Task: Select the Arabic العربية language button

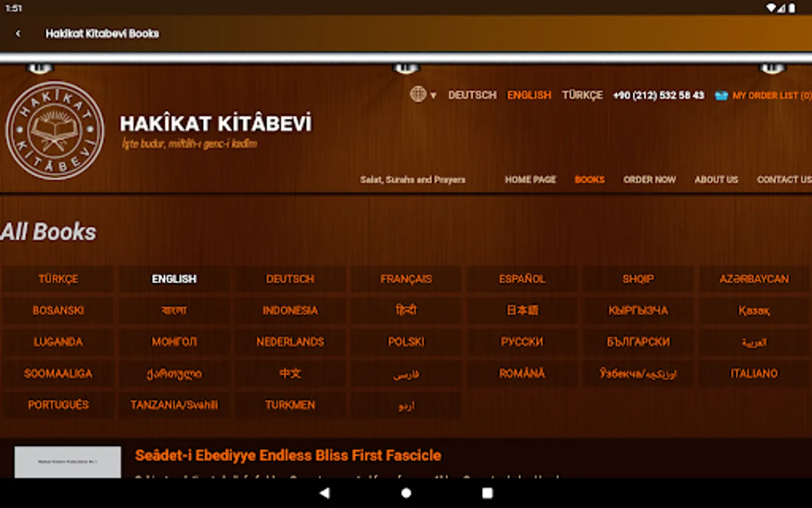Action: coord(754,342)
